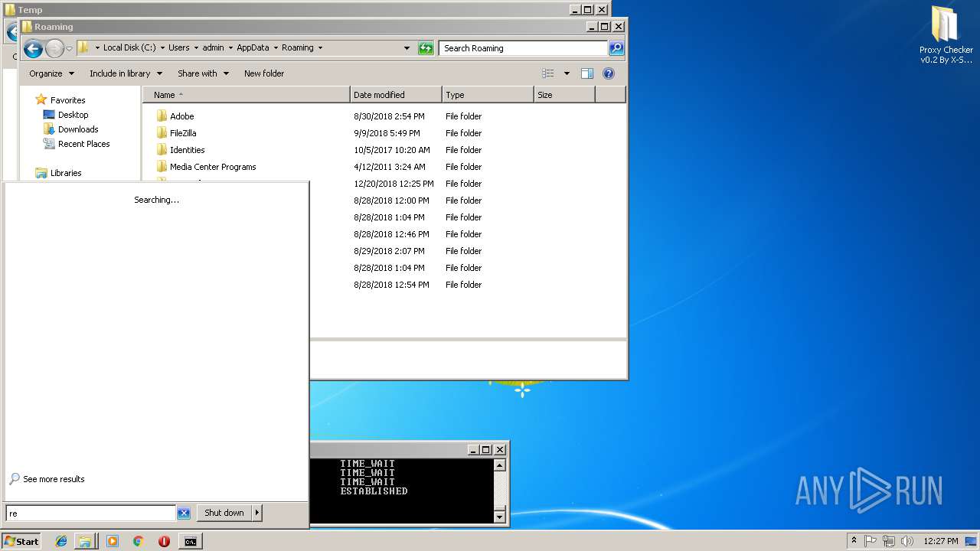Click AppData in the address breadcrumb
The image size is (980, 551).
(253, 47)
